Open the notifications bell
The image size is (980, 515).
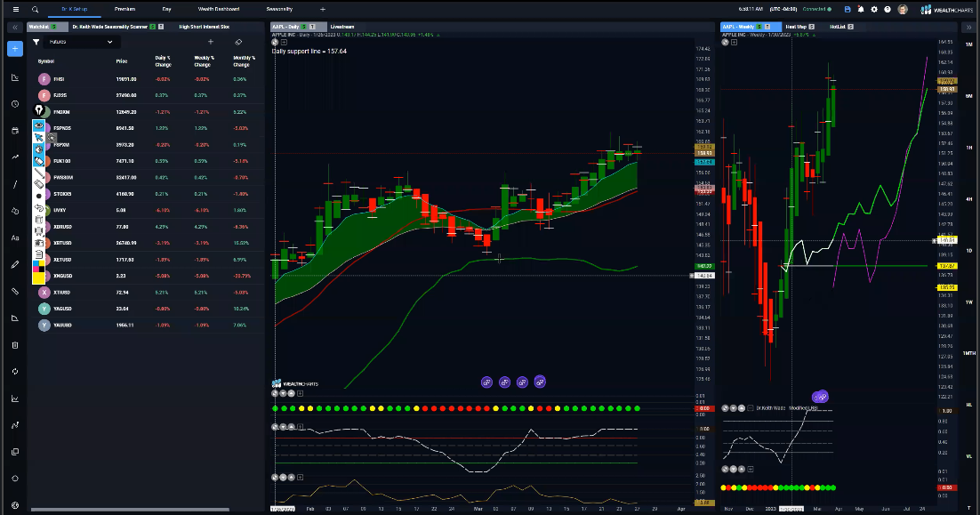tap(861, 10)
